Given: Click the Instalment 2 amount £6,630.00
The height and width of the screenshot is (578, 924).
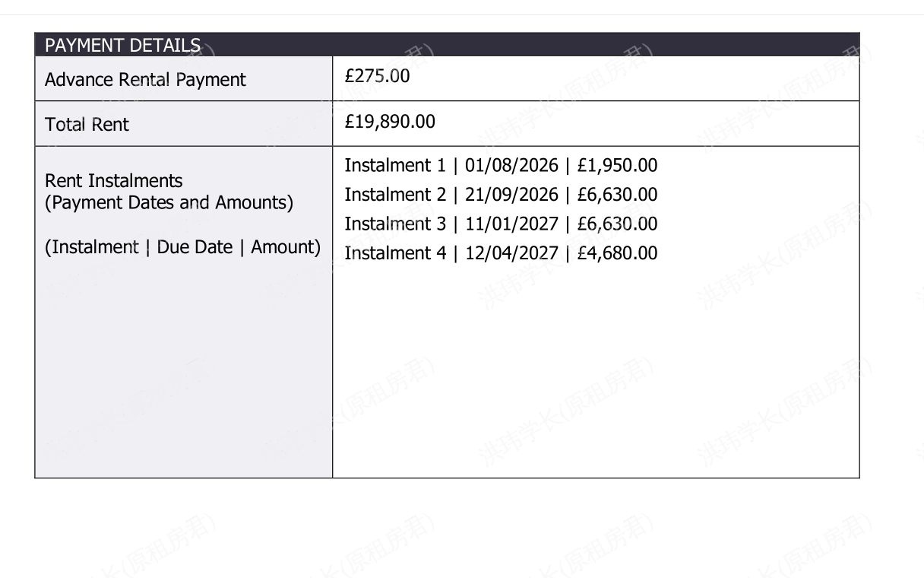Looking at the screenshot, I should pos(617,195).
